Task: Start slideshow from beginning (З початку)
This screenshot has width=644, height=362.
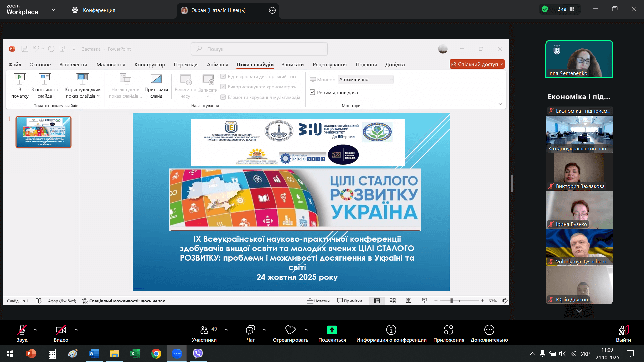Action: [x=20, y=86]
